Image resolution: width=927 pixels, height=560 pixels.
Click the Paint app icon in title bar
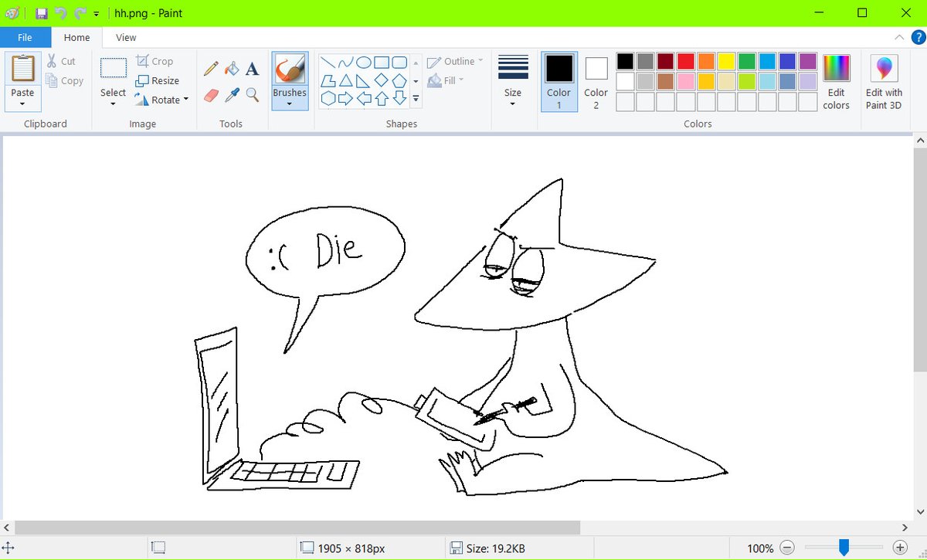[12, 13]
